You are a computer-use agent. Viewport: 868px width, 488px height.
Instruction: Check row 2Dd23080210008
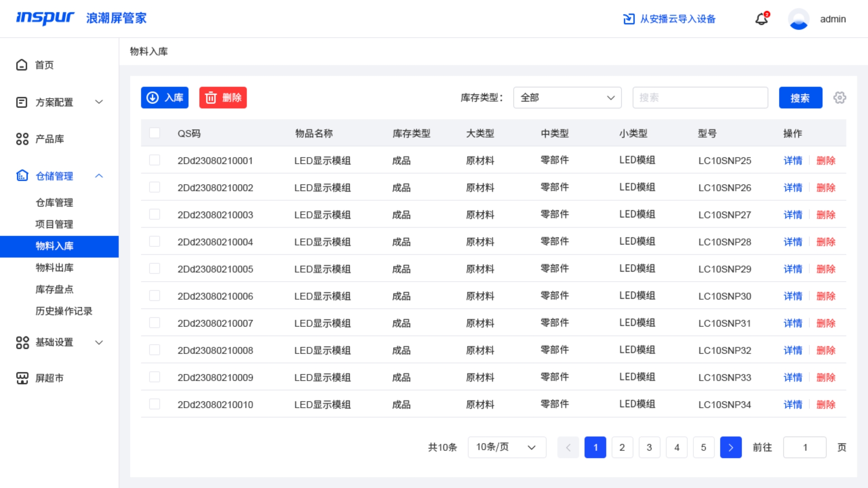pos(155,350)
